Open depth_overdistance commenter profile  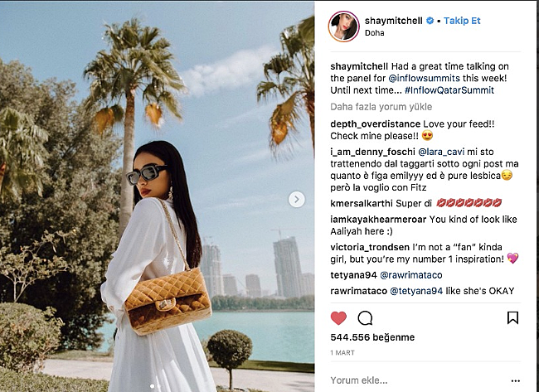375,124
